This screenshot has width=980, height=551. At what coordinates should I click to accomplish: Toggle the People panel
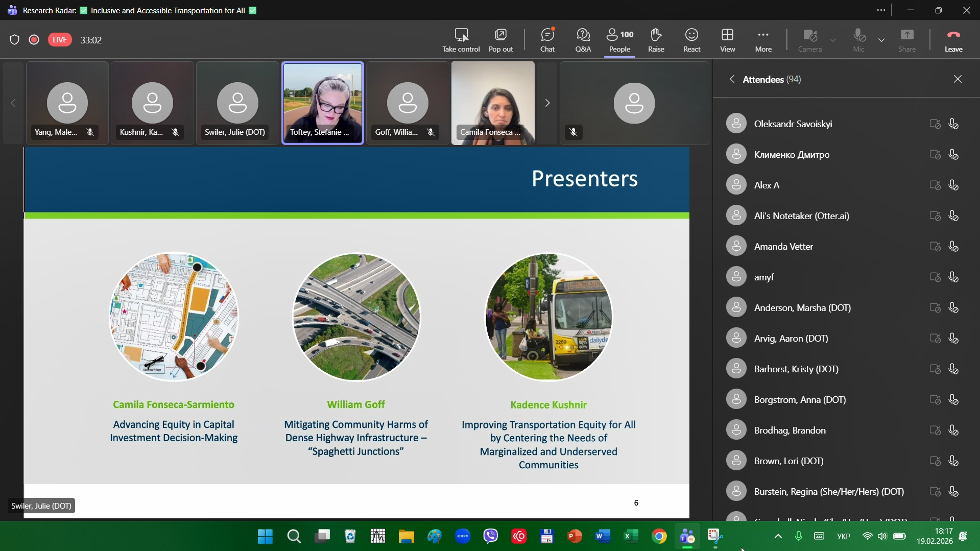(x=620, y=40)
